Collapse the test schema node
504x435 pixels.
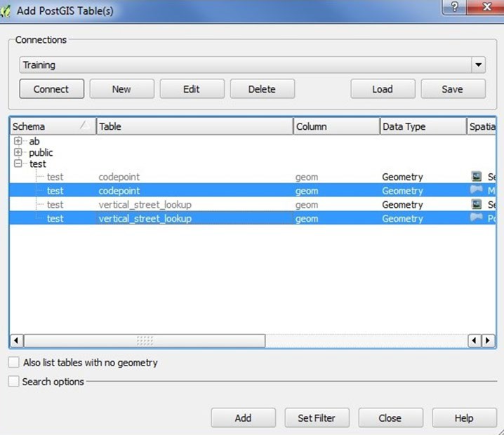(x=18, y=163)
